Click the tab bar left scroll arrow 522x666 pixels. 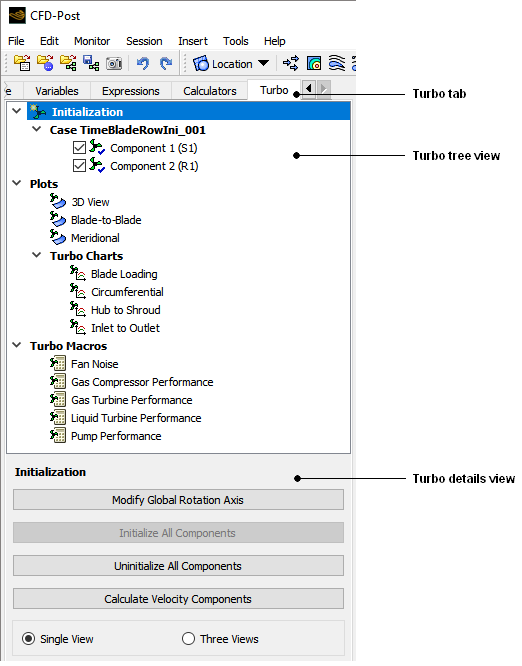click(308, 89)
